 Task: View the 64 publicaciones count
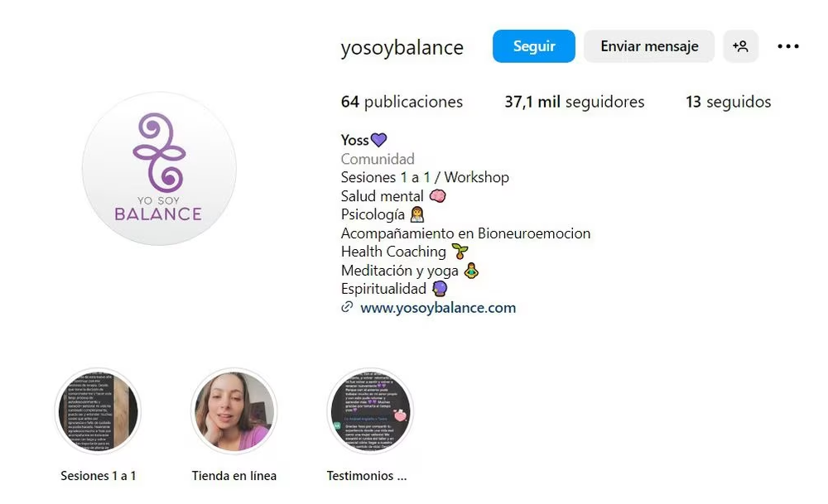point(402,101)
